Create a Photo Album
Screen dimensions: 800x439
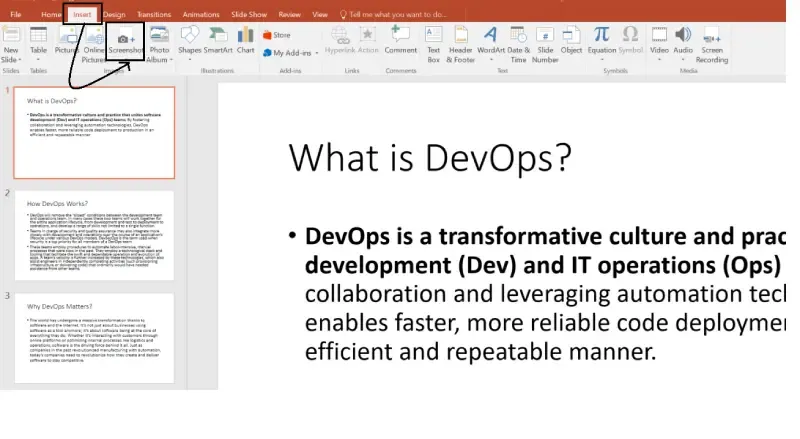[159, 44]
